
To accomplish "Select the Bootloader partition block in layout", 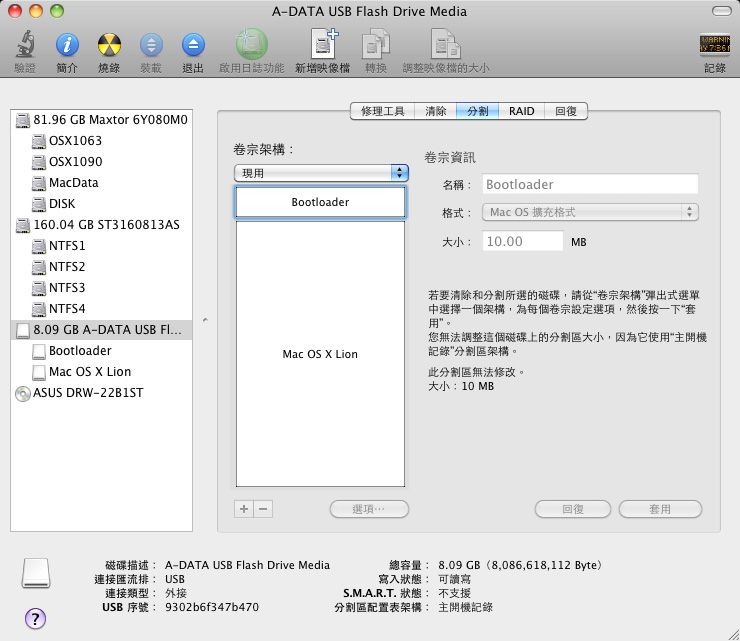I will pyautogui.click(x=320, y=202).
